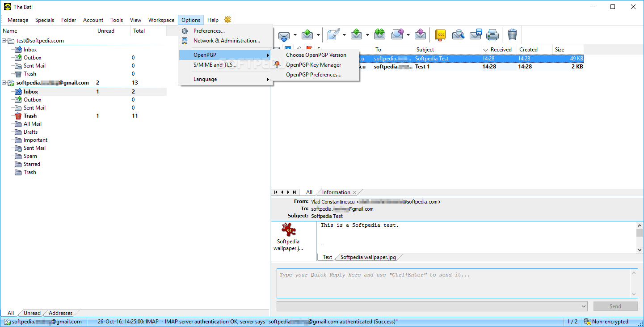Select the Test 1 message row
644x327 pixels.
point(428,67)
